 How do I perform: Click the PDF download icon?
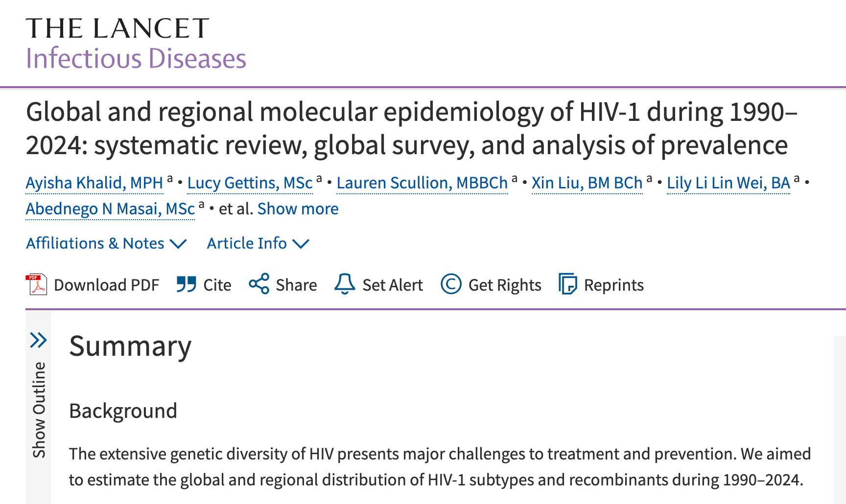pos(36,284)
